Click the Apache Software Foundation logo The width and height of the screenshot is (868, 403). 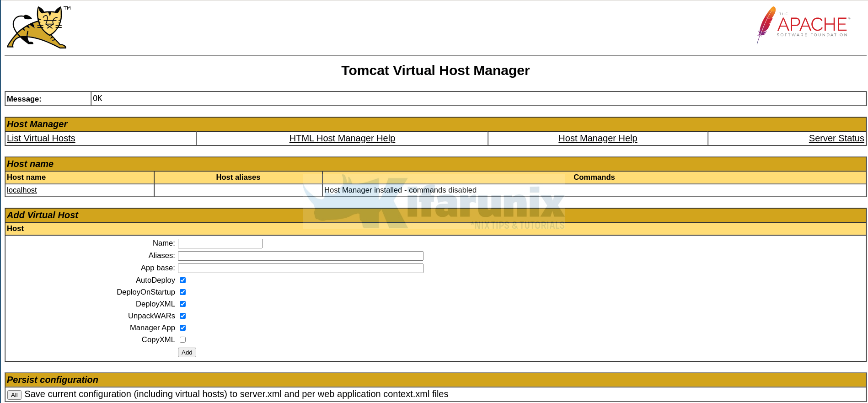point(803,25)
